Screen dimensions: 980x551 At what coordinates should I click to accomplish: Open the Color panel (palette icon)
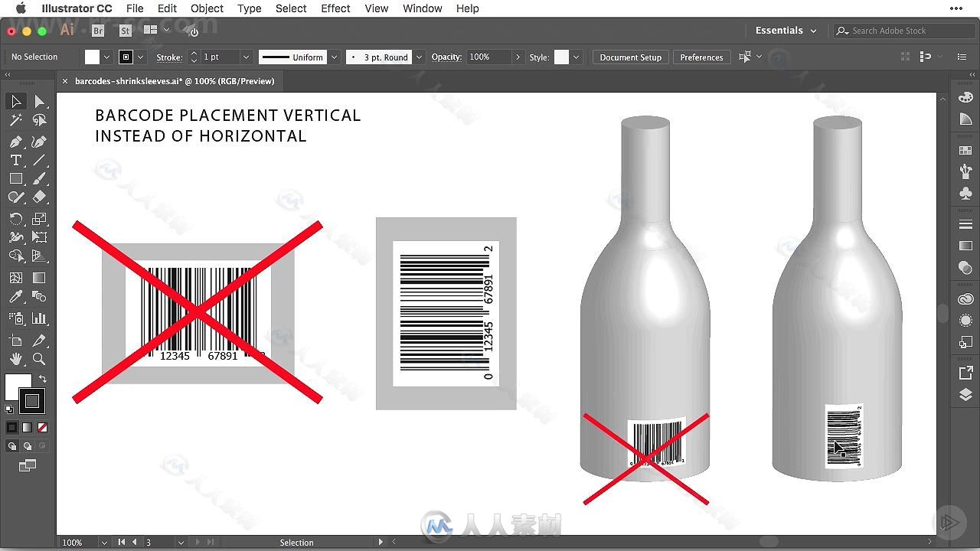pos(965,98)
